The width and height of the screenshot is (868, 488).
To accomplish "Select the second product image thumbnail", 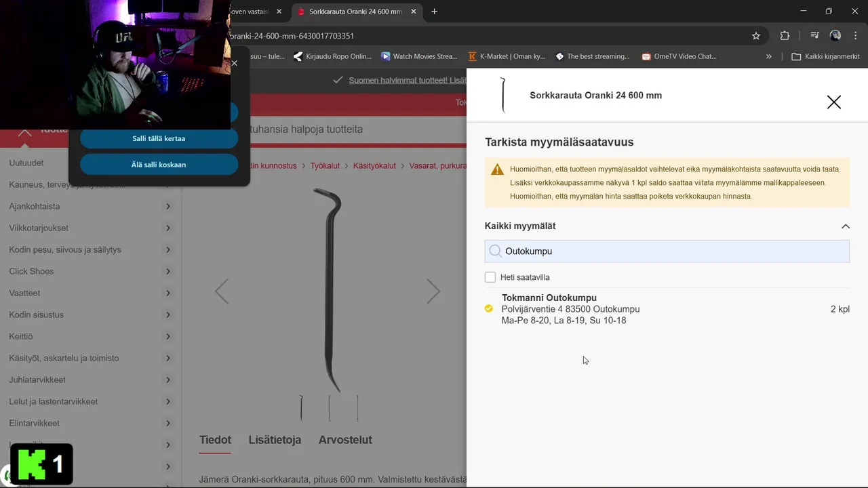I will 330,408.
